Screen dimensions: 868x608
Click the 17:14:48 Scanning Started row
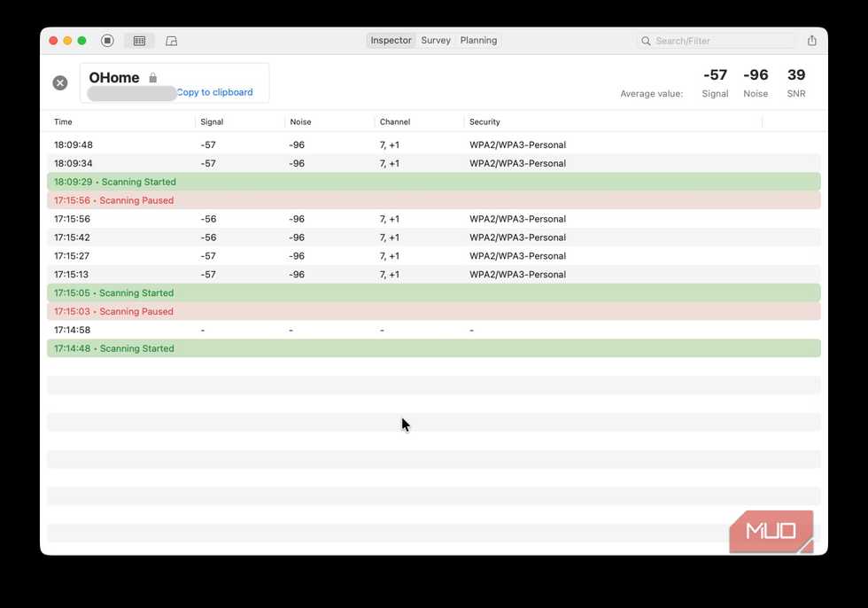433,348
